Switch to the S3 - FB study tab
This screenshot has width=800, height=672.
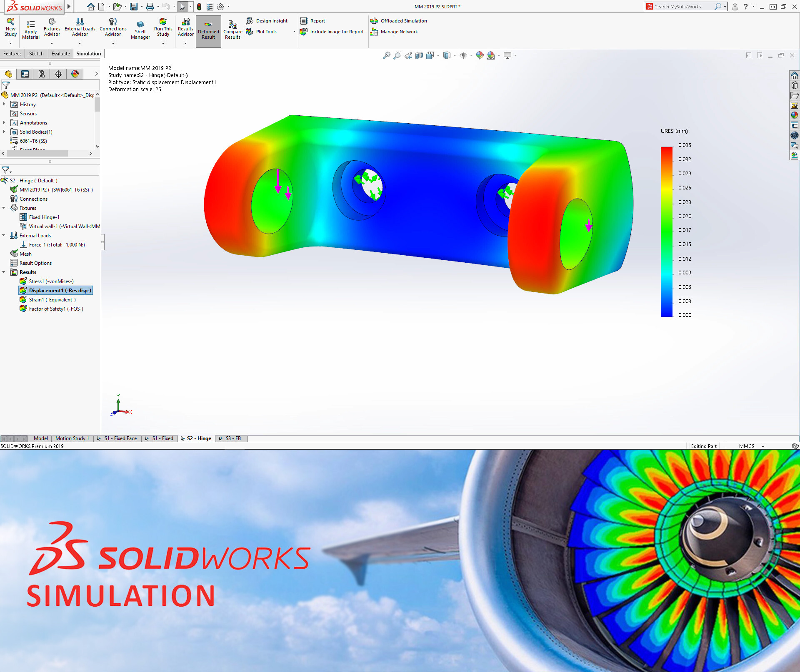coord(232,438)
